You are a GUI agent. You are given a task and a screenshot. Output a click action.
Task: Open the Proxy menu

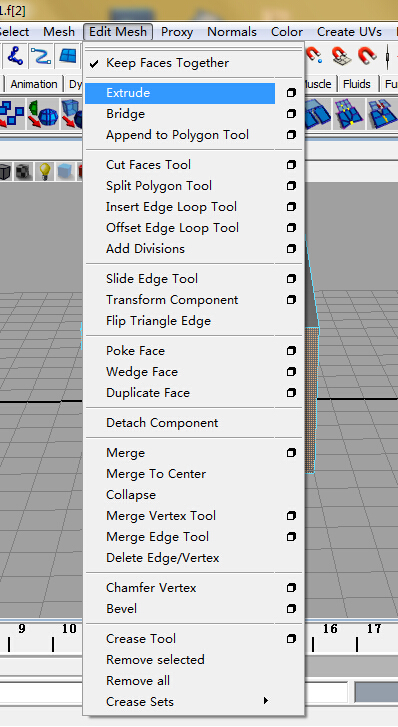click(177, 32)
